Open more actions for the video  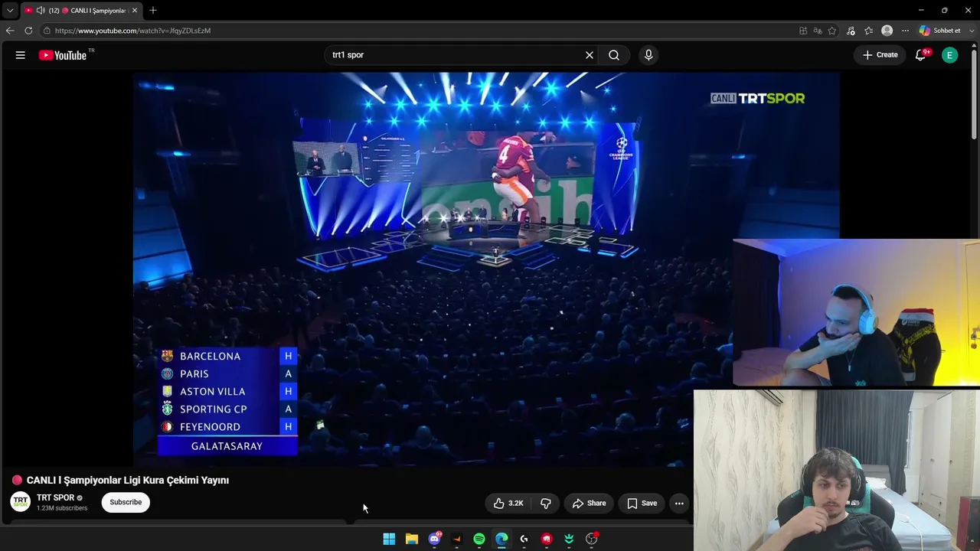tap(679, 504)
